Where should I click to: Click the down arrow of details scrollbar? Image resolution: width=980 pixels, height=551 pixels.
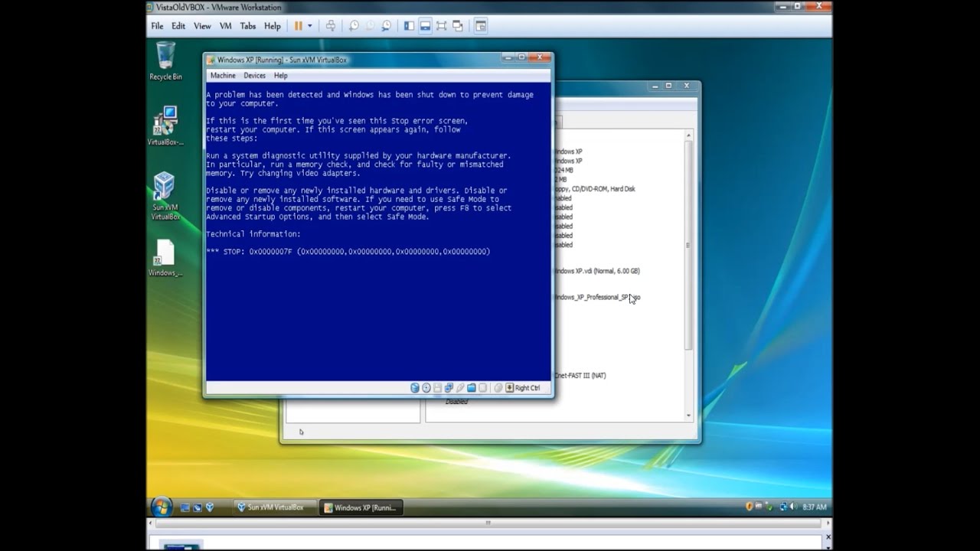point(688,416)
